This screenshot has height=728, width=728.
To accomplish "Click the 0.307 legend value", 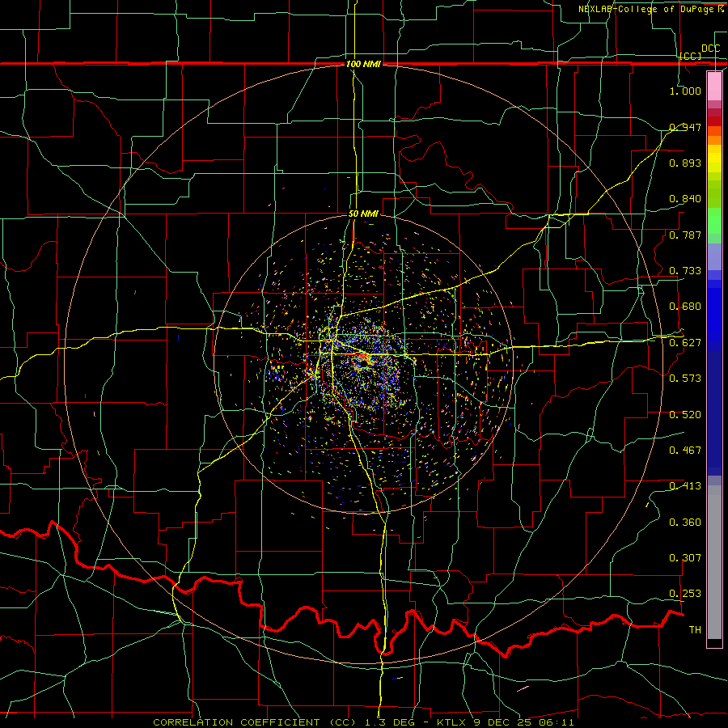I will click(x=685, y=558).
